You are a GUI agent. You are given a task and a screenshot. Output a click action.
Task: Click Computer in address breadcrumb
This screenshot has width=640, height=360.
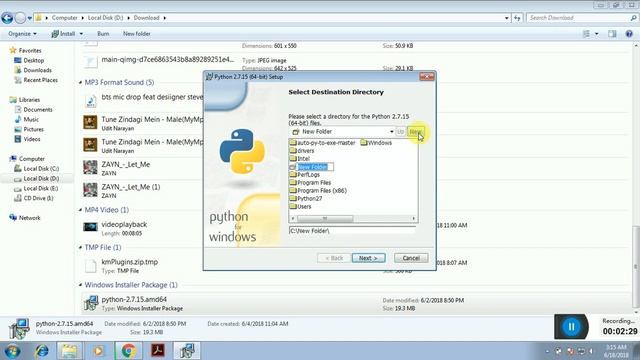tap(64, 18)
